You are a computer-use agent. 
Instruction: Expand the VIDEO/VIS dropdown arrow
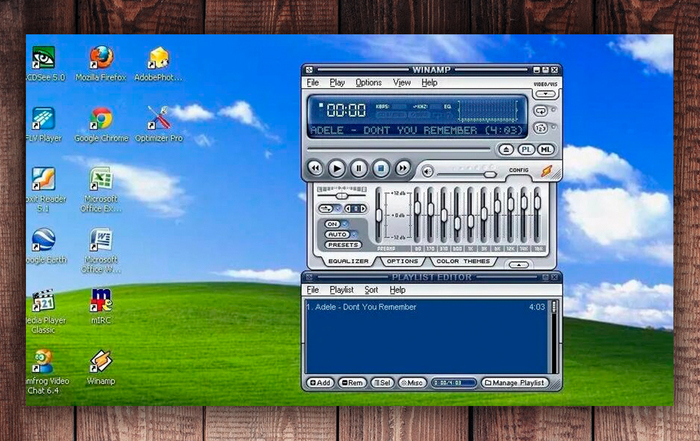click(x=545, y=94)
